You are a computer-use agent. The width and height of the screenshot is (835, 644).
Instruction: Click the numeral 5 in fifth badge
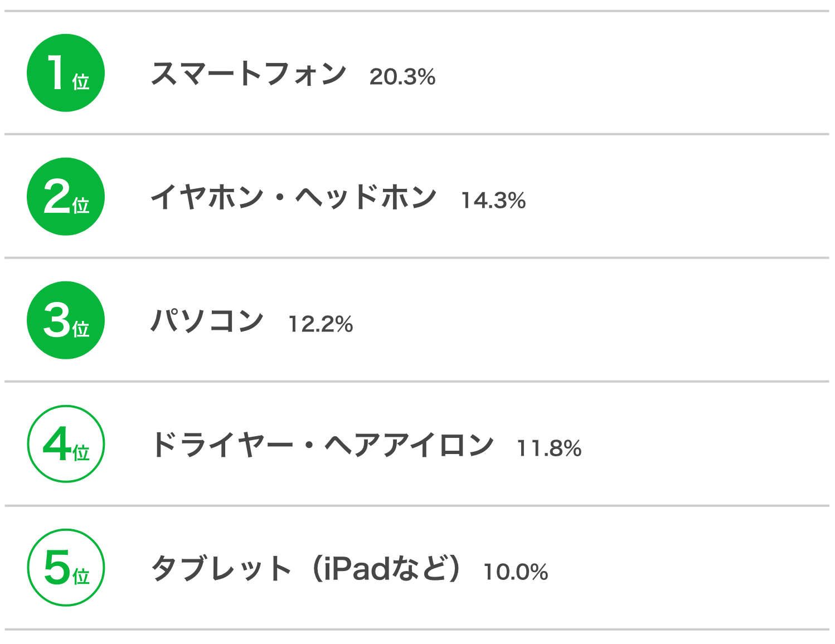pyautogui.click(x=57, y=567)
